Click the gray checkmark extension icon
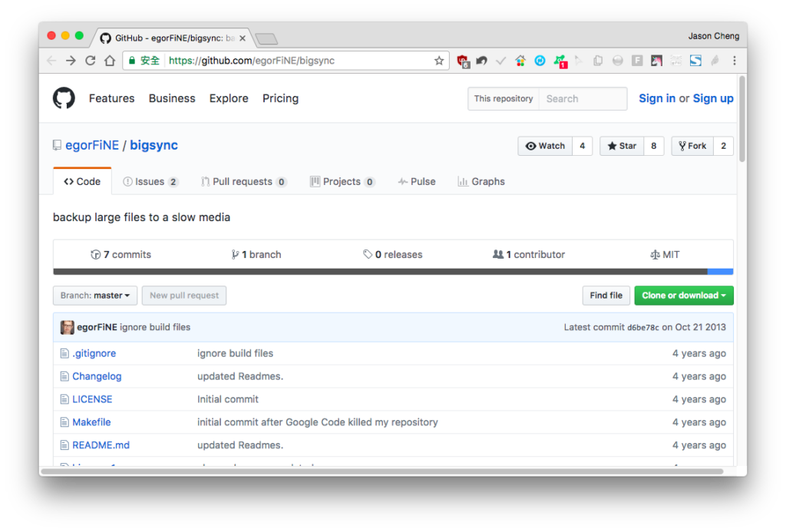786x532 pixels. tap(500, 61)
